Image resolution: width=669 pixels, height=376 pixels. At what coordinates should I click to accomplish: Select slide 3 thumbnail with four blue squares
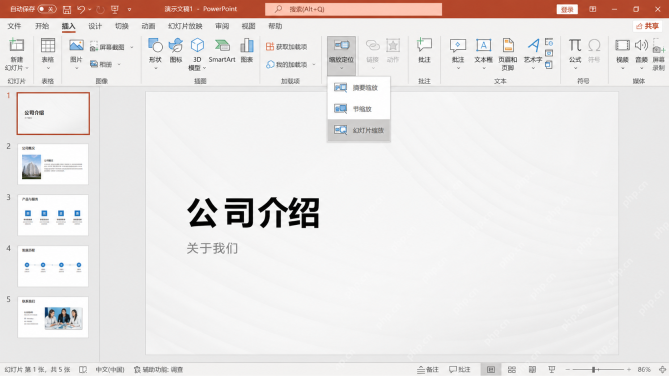pyautogui.click(x=53, y=215)
